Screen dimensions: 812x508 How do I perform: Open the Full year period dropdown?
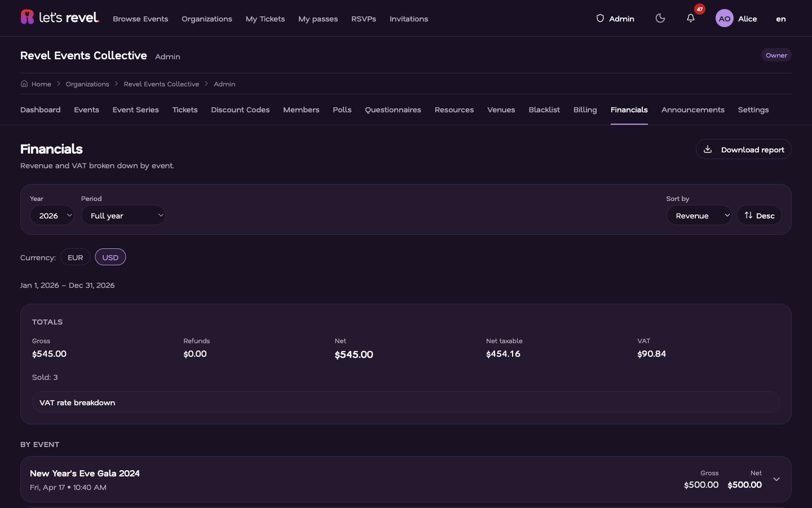pos(123,215)
